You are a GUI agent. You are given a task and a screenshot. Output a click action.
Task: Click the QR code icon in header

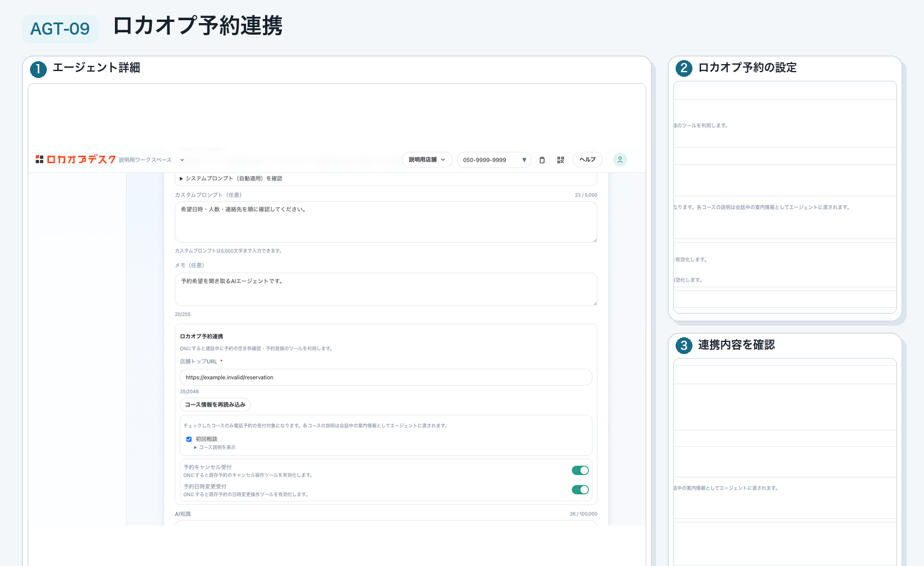point(560,160)
